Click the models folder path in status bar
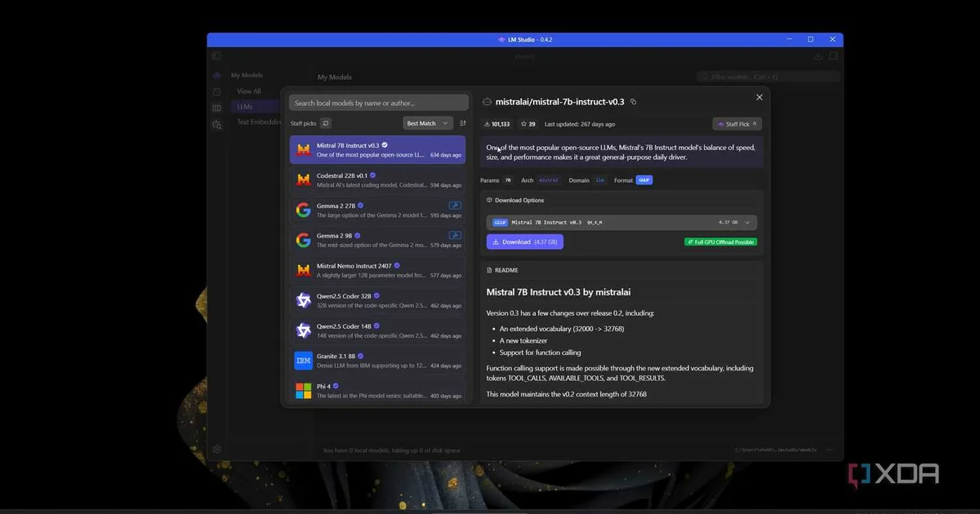 [x=777, y=450]
